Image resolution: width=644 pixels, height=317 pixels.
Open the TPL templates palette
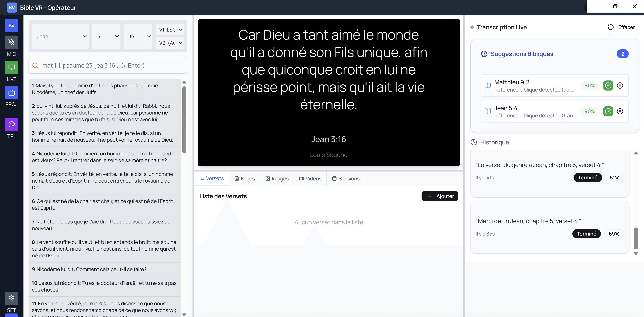point(11,124)
